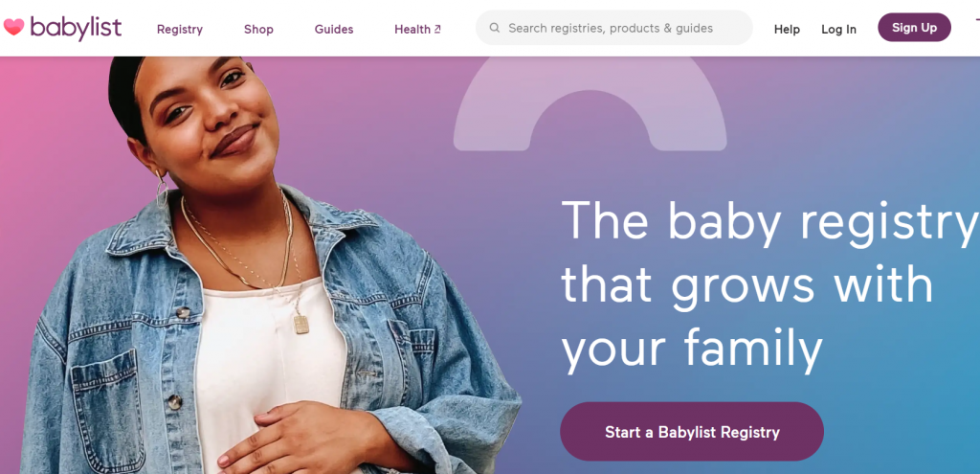Click the gold pendant on the woman's necklace

(301, 325)
